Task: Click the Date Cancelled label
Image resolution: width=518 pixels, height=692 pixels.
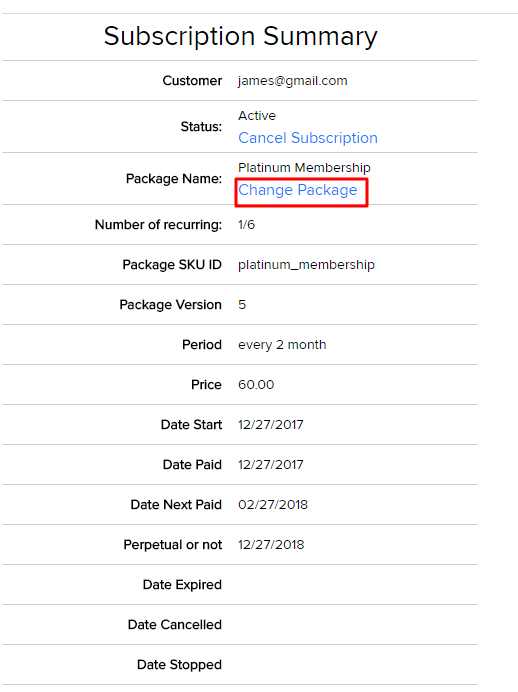Action: 175,624
